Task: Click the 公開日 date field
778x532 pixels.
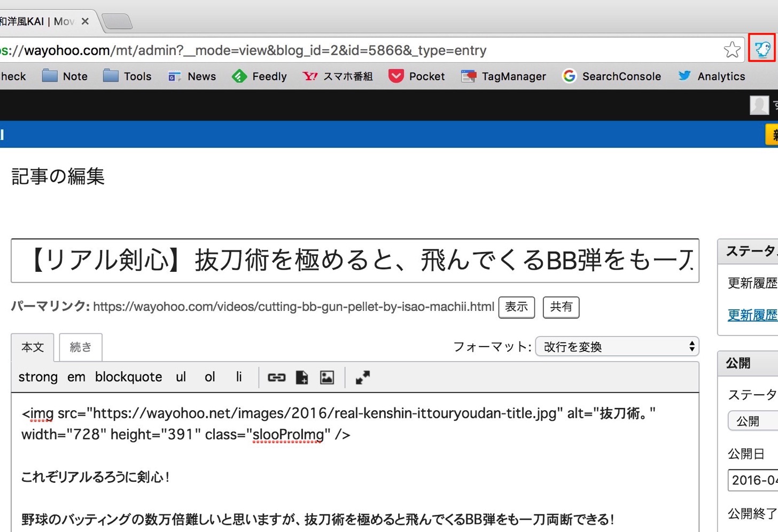Action: [x=753, y=480]
